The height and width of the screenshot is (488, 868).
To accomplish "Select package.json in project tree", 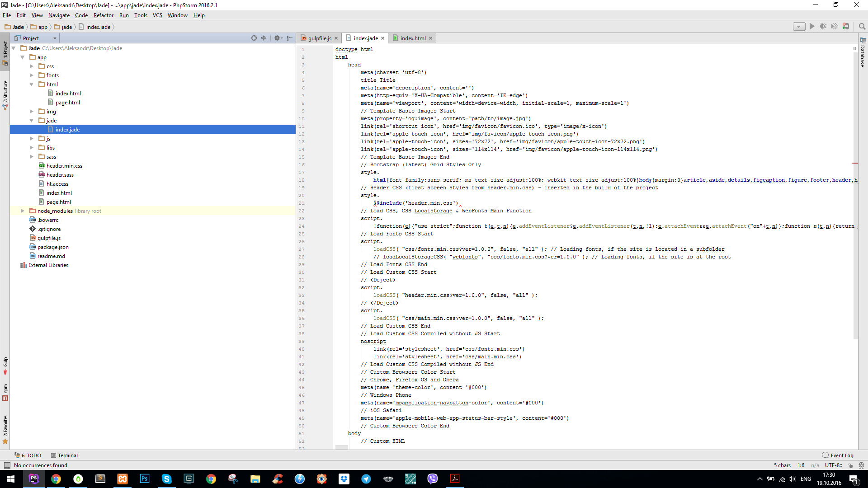I will click(53, 247).
